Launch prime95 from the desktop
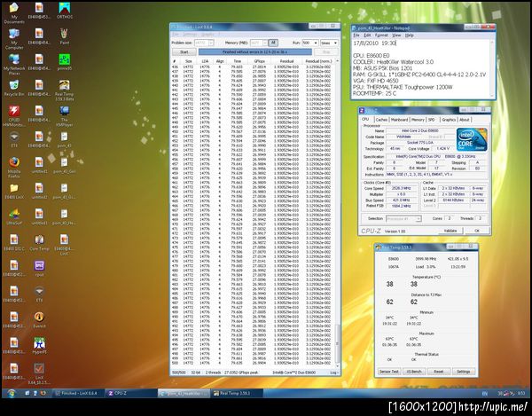This screenshot has height=416, width=532. tap(64, 62)
